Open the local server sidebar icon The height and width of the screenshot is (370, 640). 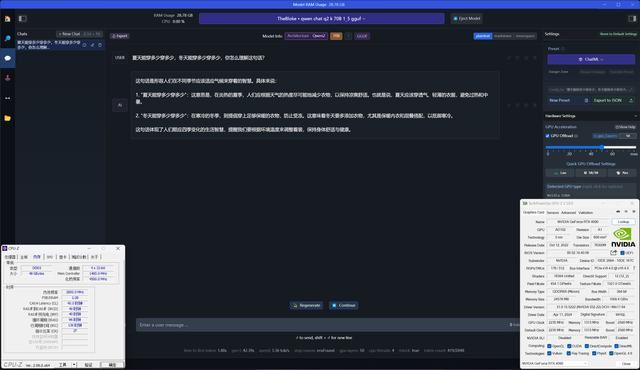pyautogui.click(x=7, y=78)
